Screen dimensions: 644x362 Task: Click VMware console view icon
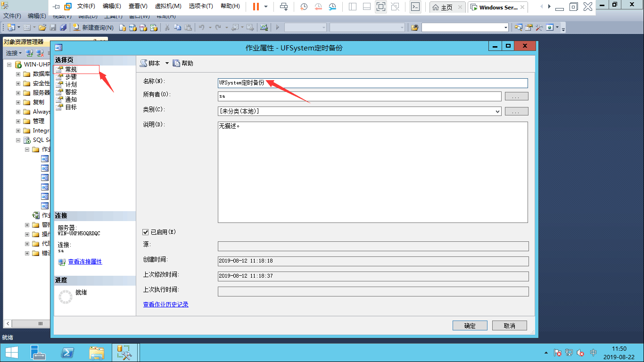click(x=415, y=7)
